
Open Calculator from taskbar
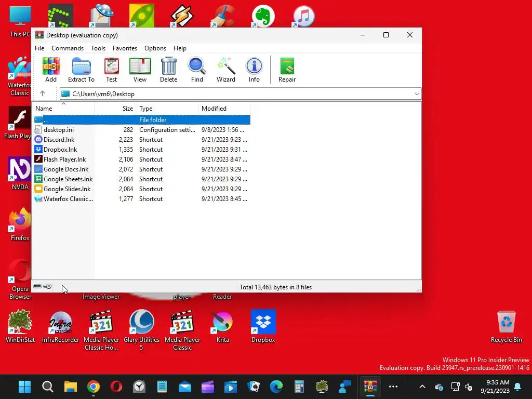pos(299,387)
